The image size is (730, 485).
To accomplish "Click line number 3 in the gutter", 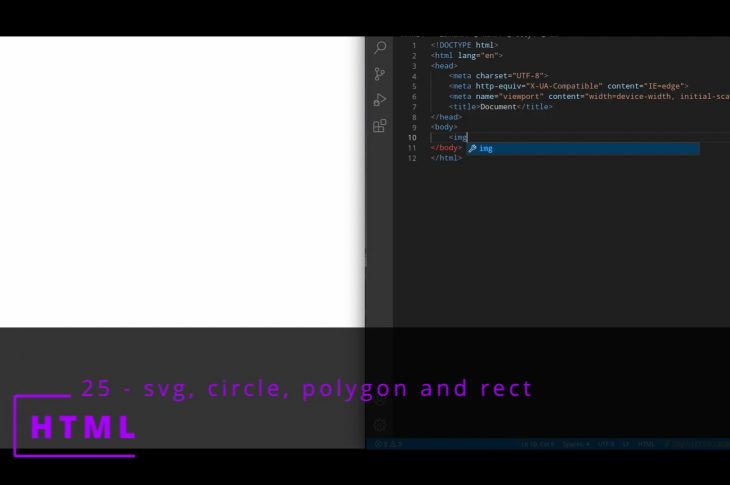I will click(x=414, y=66).
